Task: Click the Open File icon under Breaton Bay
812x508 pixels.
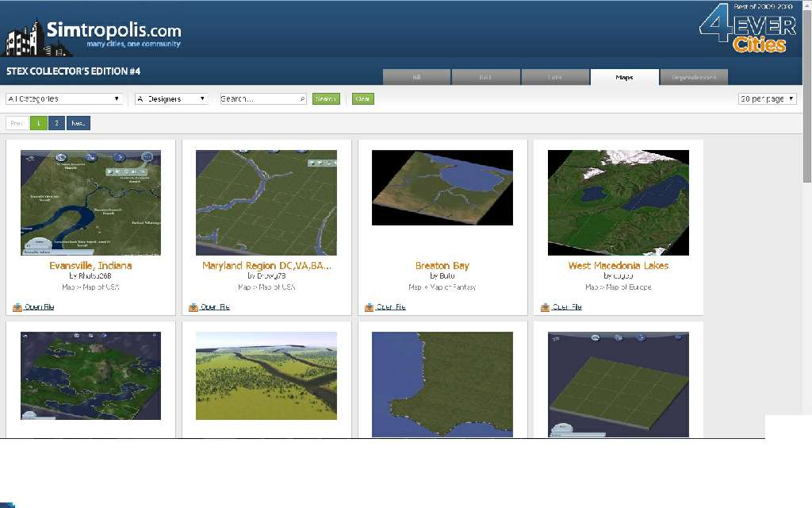Action: [369, 307]
